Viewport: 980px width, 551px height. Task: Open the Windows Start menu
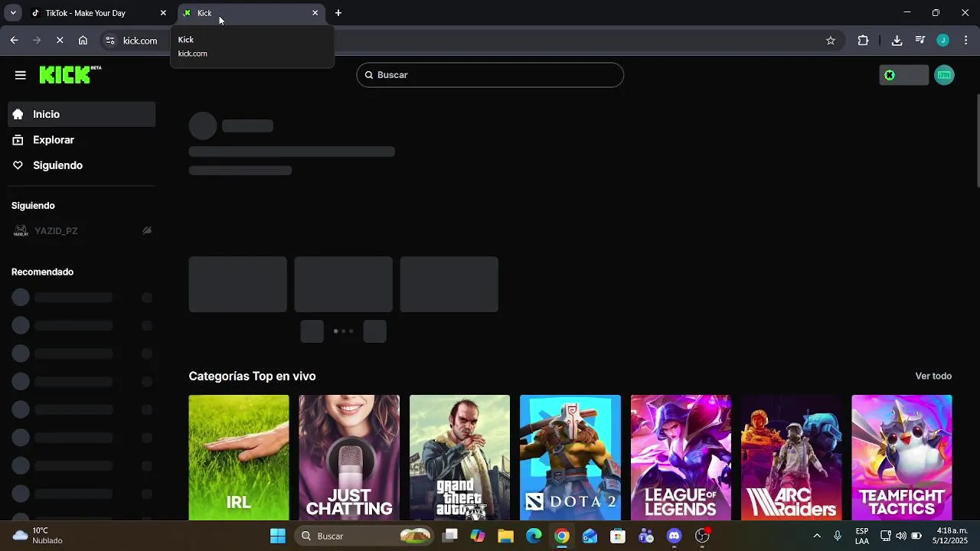click(x=278, y=536)
